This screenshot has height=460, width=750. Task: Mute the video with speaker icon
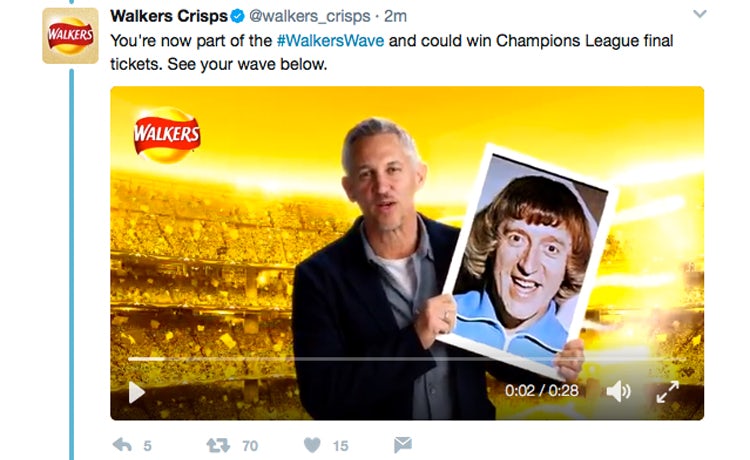[618, 392]
